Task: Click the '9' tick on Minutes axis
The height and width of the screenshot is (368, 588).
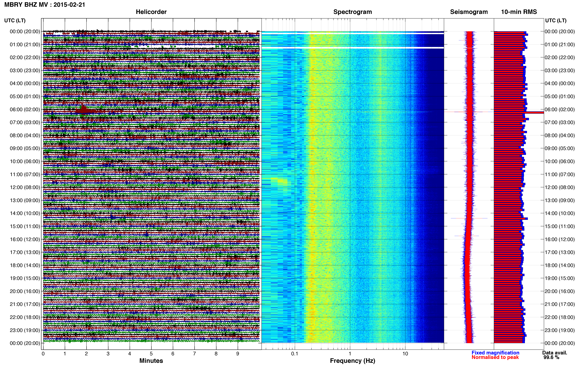Action: [238, 354]
